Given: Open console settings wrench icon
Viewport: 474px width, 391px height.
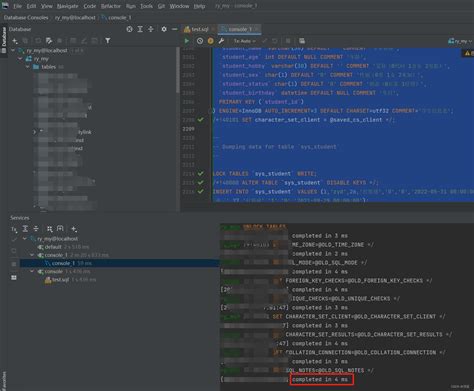Looking at the screenshot, I should (x=221, y=41).
